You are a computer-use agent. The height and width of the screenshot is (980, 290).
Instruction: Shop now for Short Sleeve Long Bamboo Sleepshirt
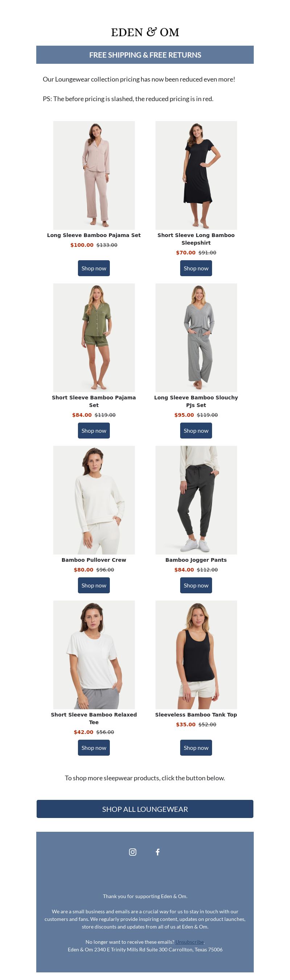point(196,268)
